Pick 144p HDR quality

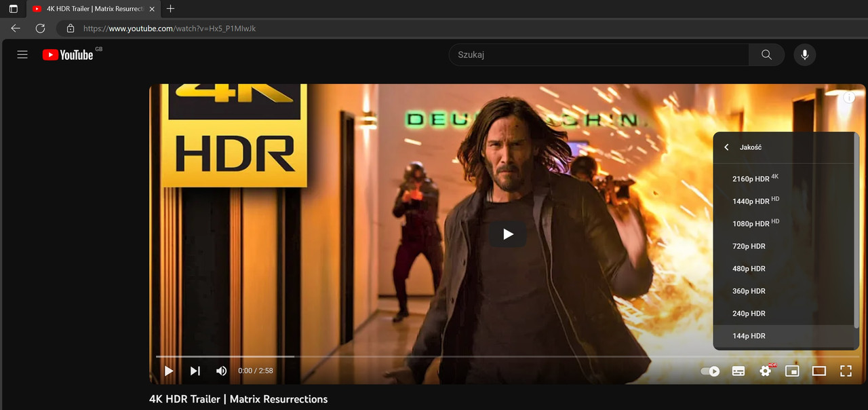[783, 335]
